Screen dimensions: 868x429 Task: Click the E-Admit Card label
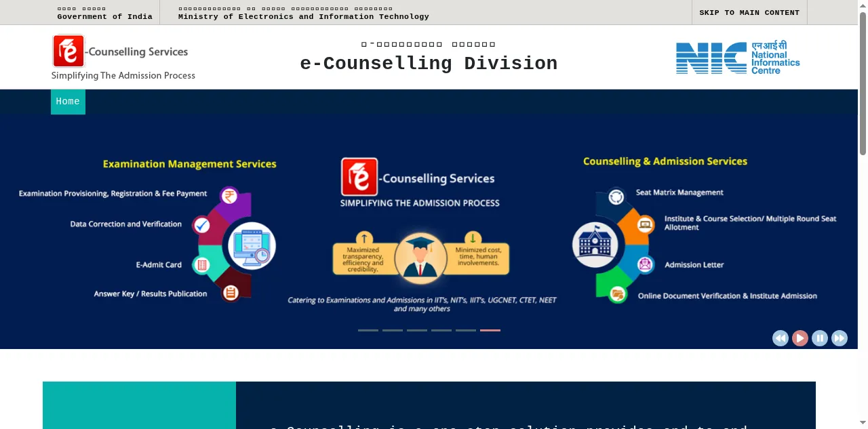159,265
